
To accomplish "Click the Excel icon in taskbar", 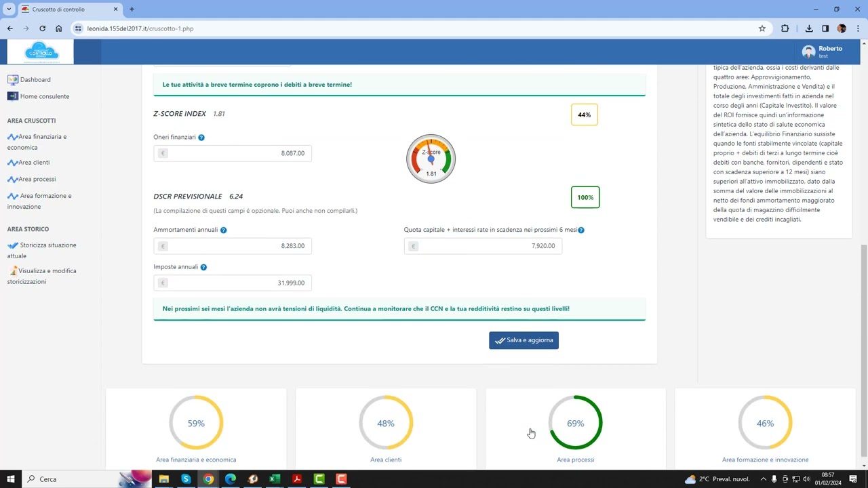I will (275, 479).
